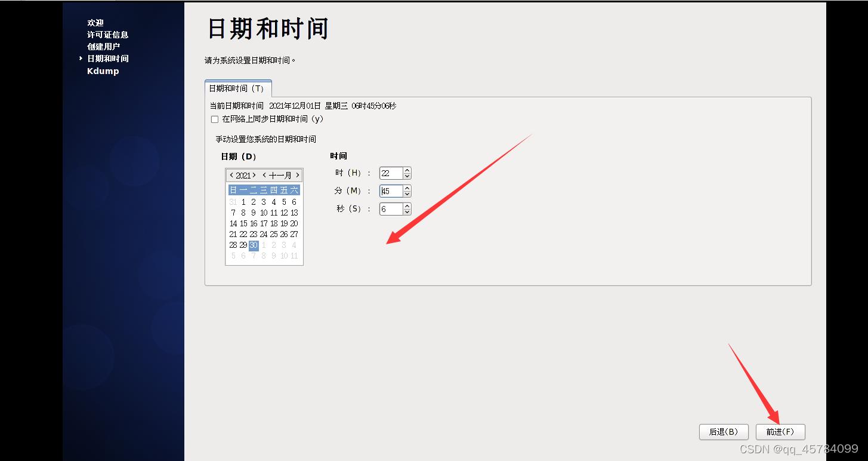Pick day 23 in the calendar
The image size is (868, 461).
coord(254,234)
